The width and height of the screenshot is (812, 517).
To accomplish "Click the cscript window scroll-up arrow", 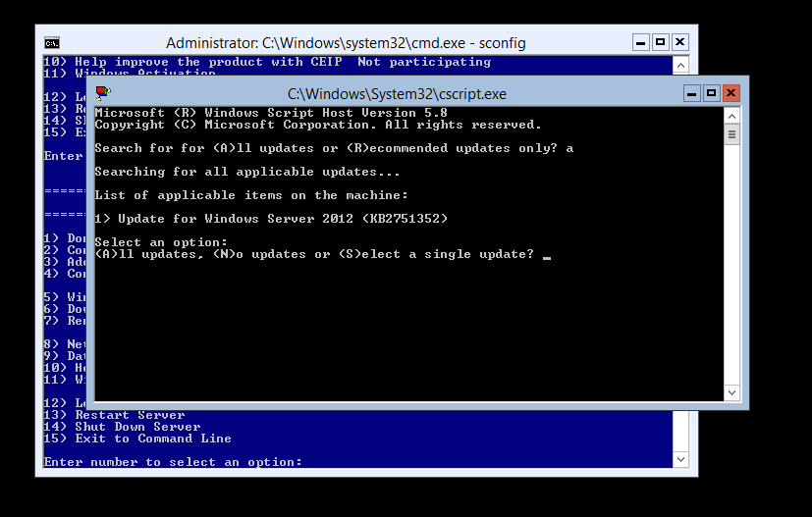I will (731, 117).
